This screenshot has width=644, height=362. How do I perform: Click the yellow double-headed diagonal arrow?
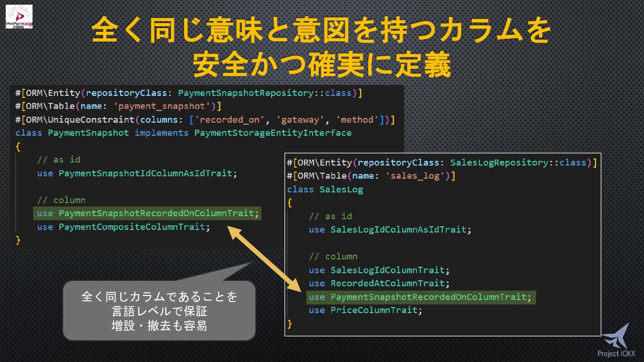click(x=265, y=259)
